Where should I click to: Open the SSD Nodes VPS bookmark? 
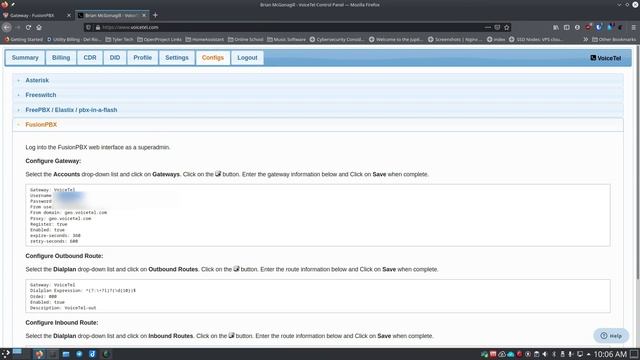pyautogui.click(x=536, y=39)
